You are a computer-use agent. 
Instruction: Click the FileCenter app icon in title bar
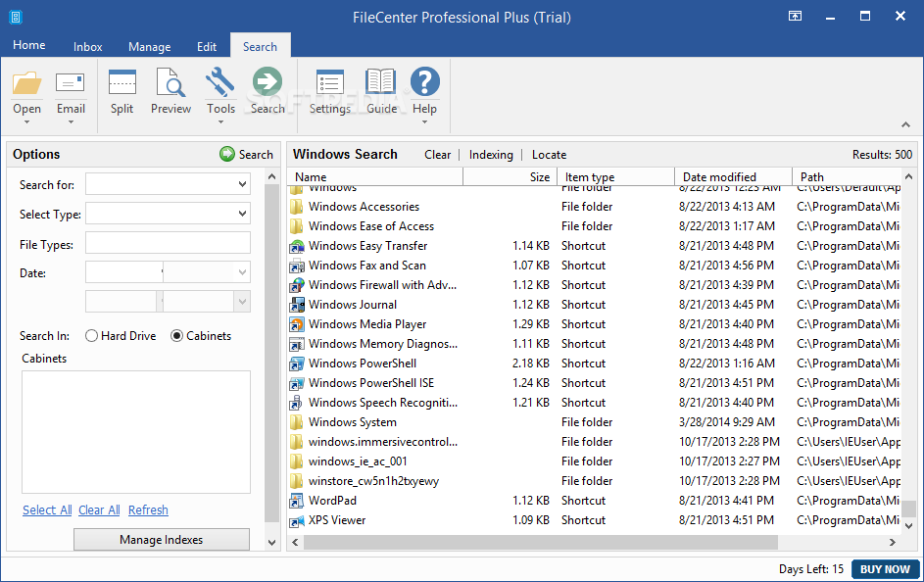click(16, 17)
